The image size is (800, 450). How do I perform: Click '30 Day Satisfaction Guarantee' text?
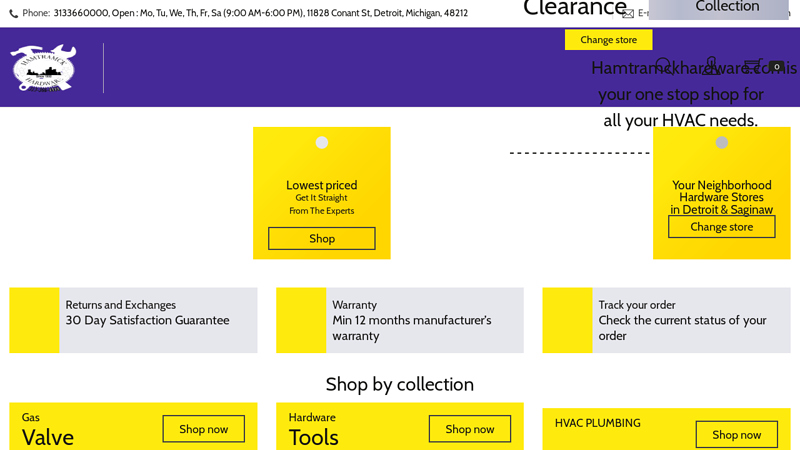click(147, 320)
